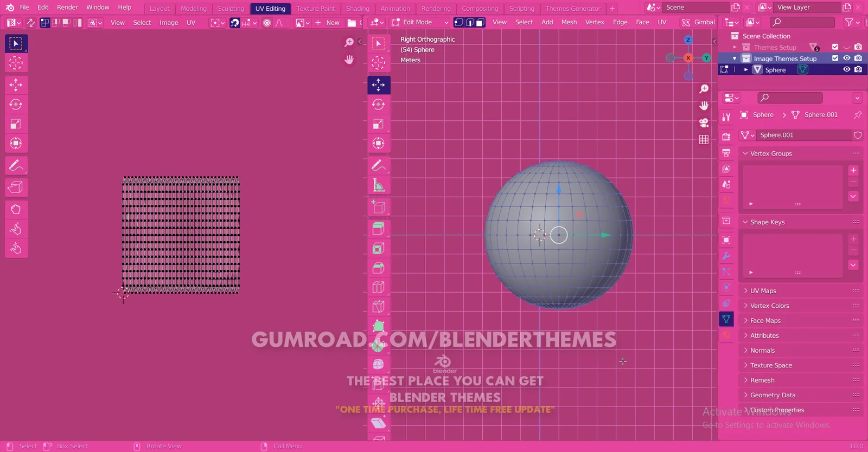Open the Tool properties tab
868x452 pixels.
click(x=726, y=117)
